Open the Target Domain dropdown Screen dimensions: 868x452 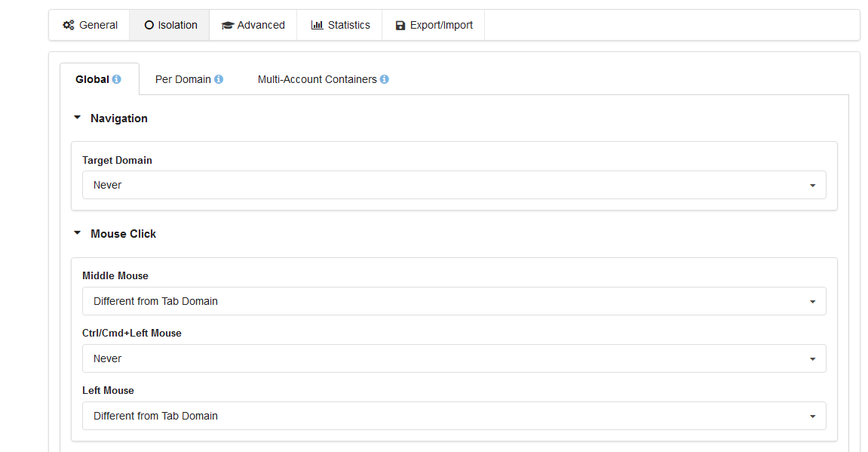(x=454, y=185)
